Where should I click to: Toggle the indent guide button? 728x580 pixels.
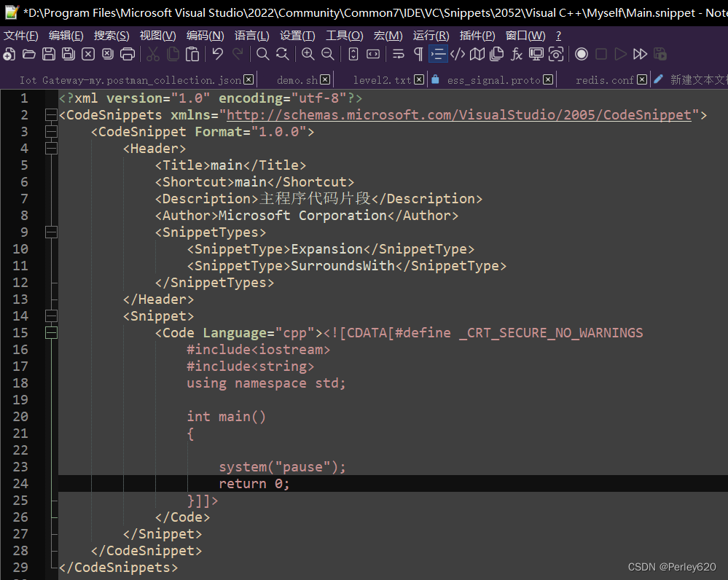[x=438, y=55]
